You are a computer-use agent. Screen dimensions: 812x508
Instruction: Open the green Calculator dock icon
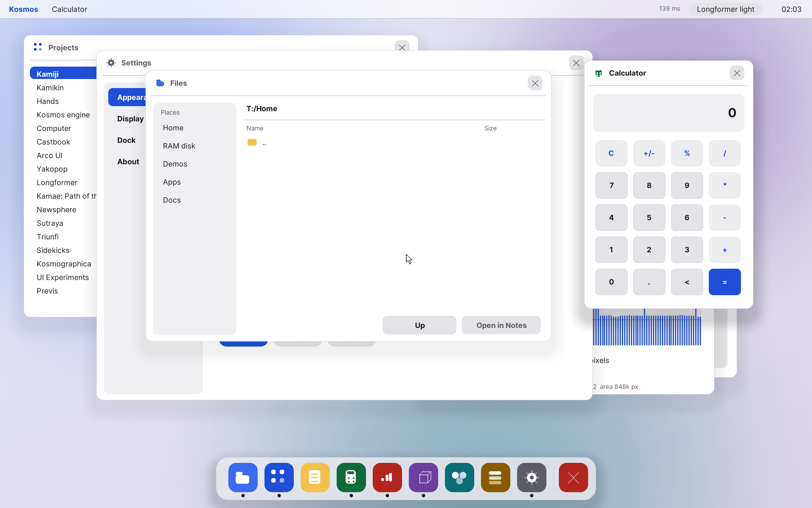coord(351,477)
